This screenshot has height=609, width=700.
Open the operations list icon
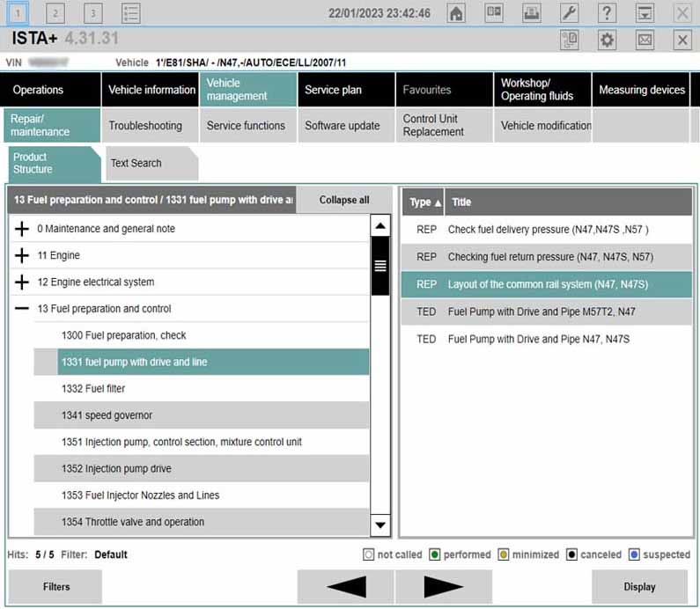(x=131, y=13)
